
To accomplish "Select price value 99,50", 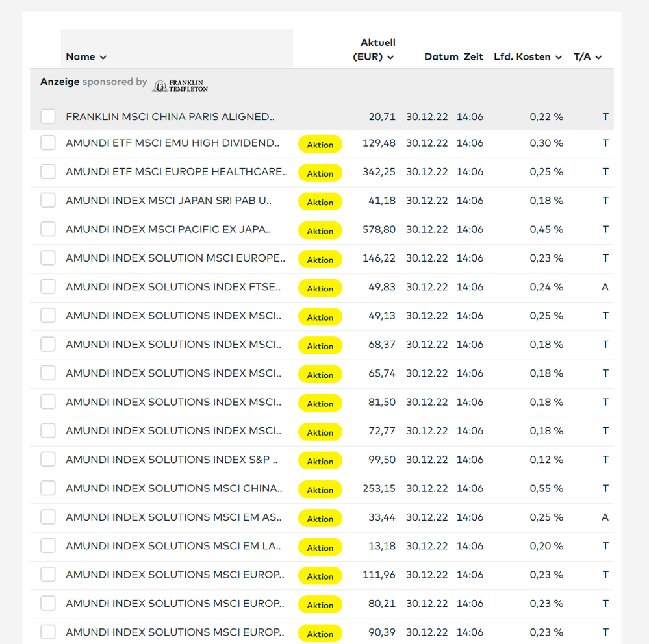I will pyautogui.click(x=382, y=460).
